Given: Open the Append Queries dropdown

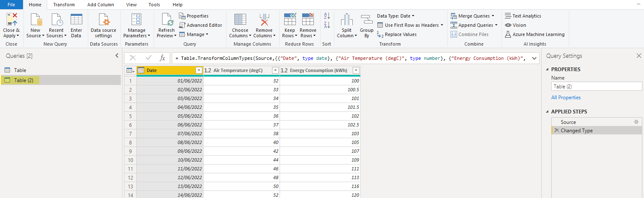Looking at the screenshot, I should click(474, 25).
